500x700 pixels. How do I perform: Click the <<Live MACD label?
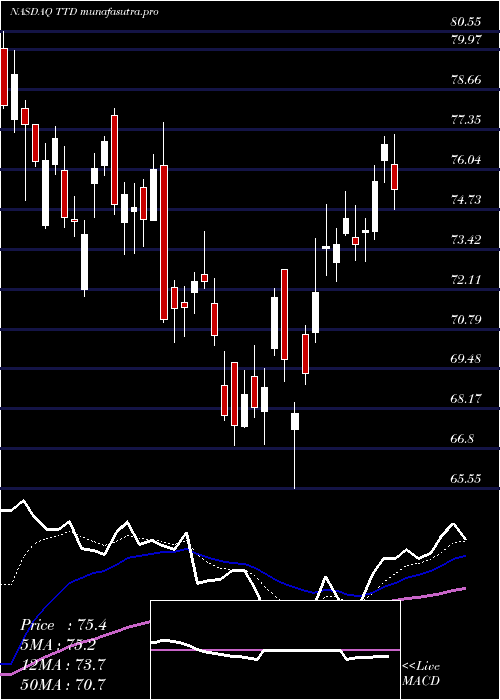click(421, 674)
